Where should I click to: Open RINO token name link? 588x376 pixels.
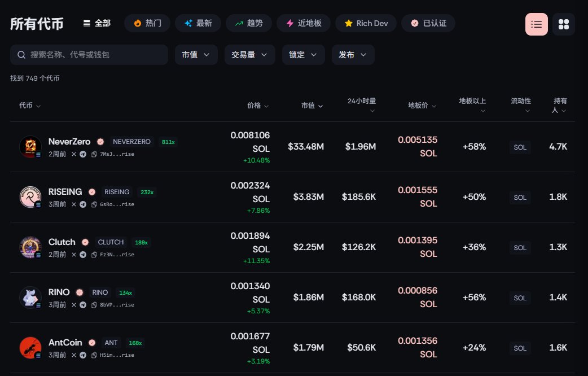[59, 292]
